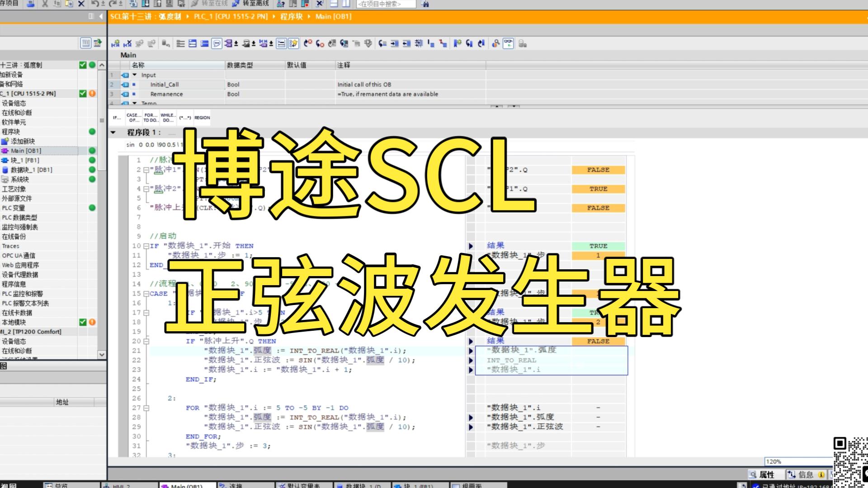This screenshot has width=868, height=488.
Task: Click the Undo arrow in top toolbar
Action: tap(95, 4)
